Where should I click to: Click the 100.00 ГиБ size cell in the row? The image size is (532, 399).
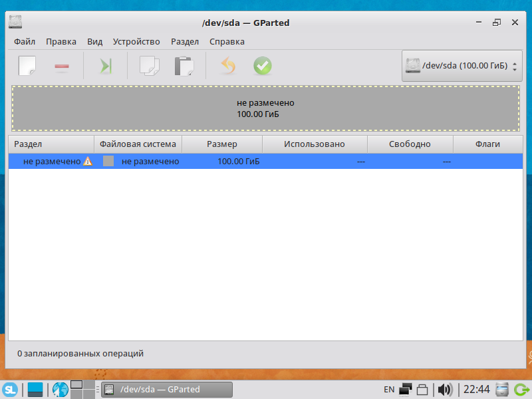239,161
